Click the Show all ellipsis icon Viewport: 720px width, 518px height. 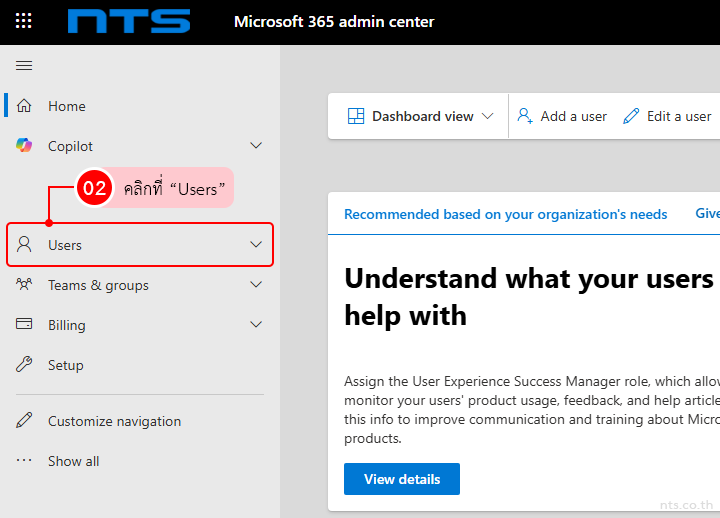point(25,461)
